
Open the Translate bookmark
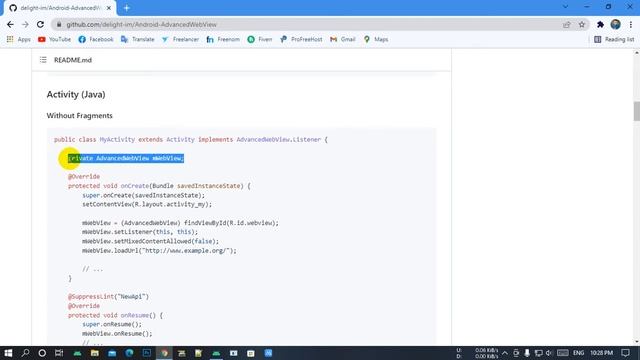tap(138, 39)
